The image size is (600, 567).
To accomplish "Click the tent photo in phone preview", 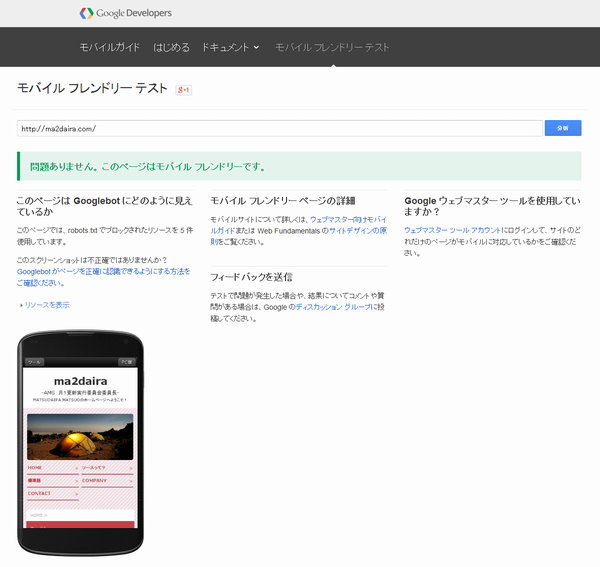I will click(x=80, y=437).
